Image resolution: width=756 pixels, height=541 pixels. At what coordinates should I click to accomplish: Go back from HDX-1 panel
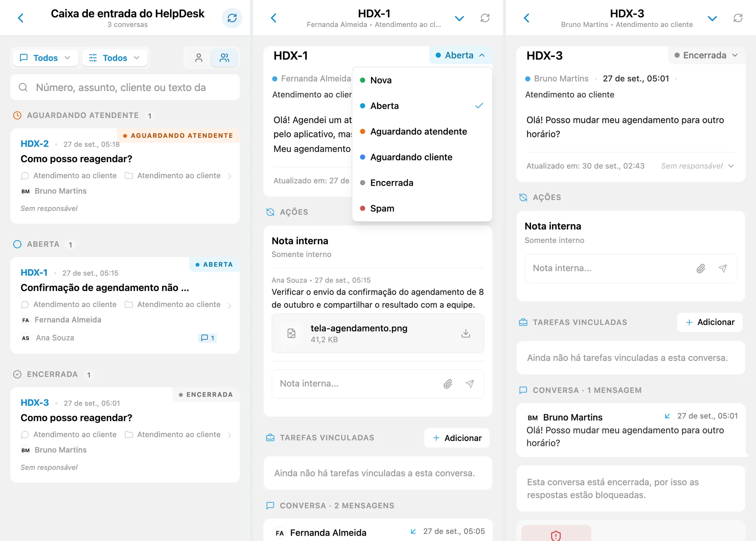click(274, 18)
